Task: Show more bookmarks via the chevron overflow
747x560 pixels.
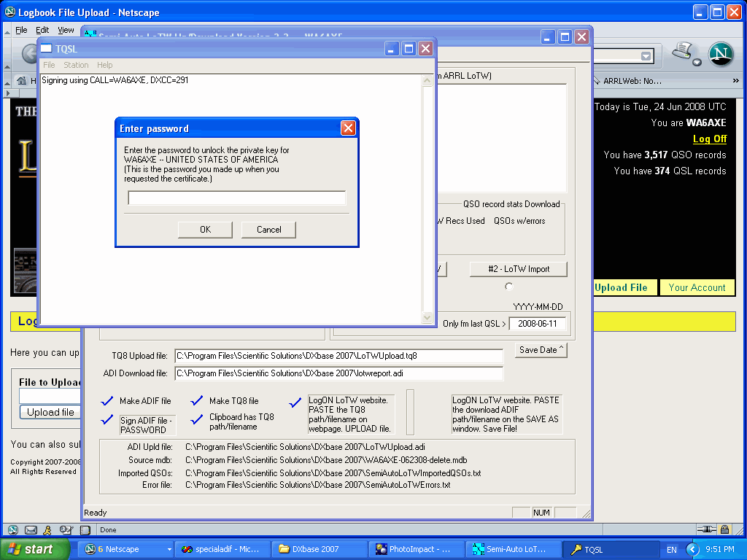Action: [736, 80]
